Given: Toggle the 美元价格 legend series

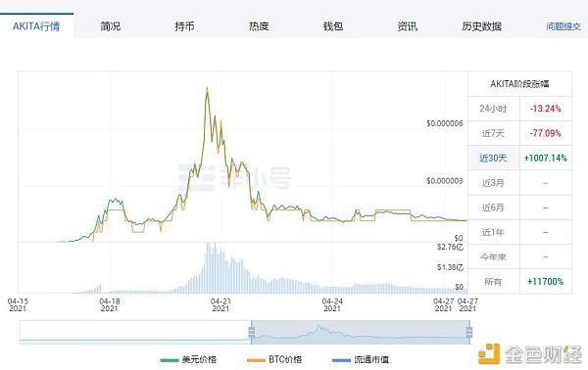Looking at the screenshot, I should pos(188,359).
